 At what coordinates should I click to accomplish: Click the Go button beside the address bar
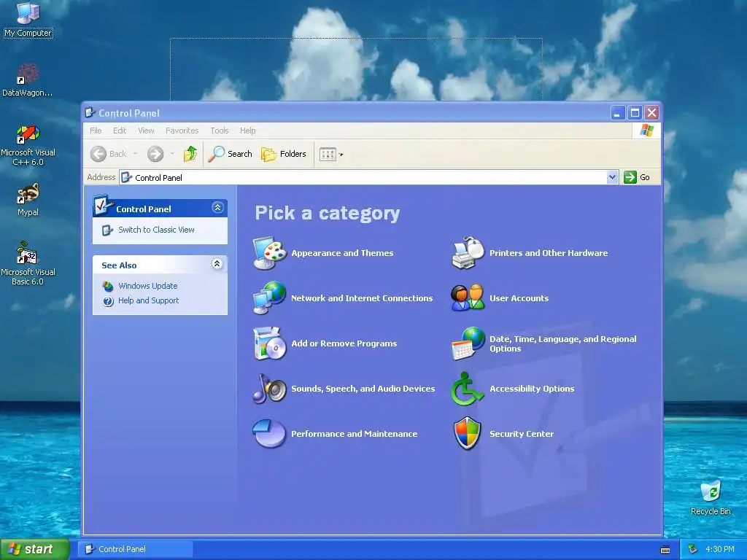click(637, 177)
